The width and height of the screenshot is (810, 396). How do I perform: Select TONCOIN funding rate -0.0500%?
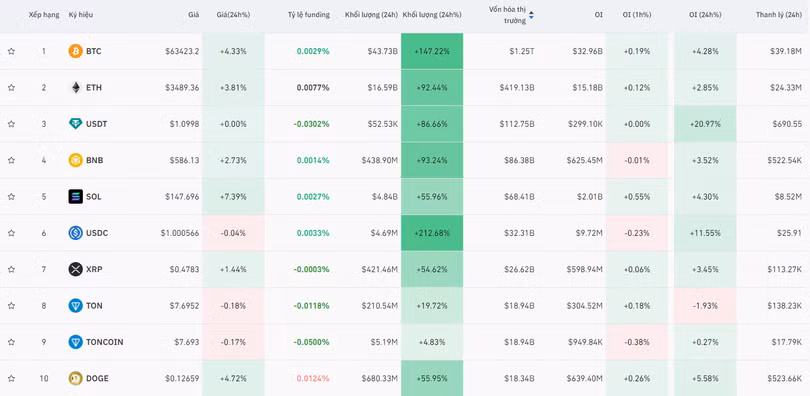[311, 342]
